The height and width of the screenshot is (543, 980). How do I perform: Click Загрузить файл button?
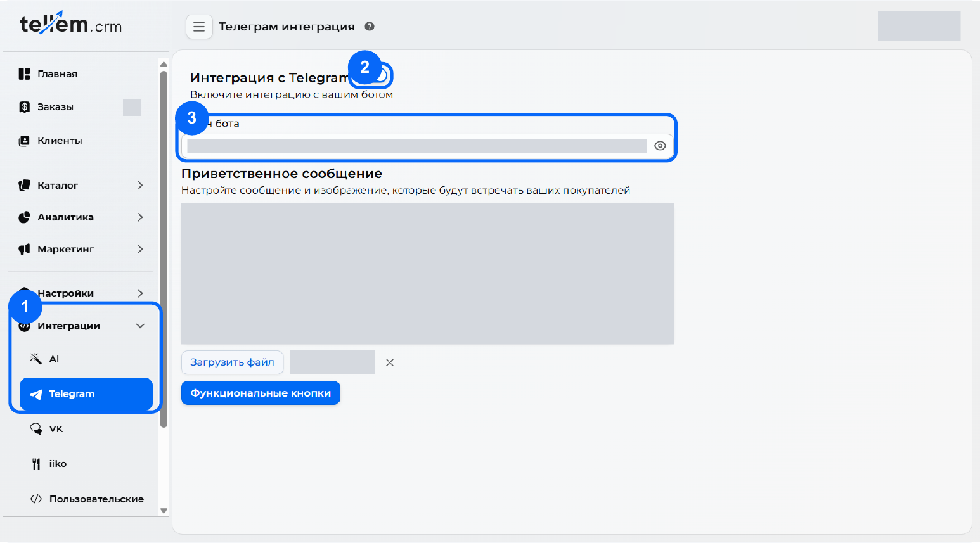click(x=232, y=362)
